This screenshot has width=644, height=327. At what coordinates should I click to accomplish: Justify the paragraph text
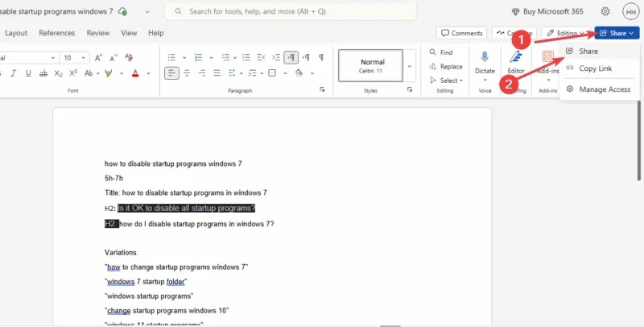coord(217,73)
